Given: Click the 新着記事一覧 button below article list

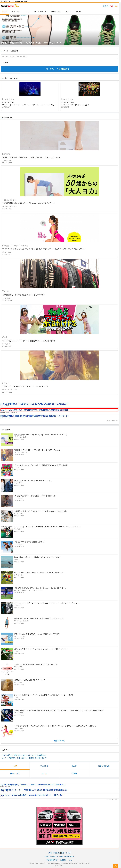Looking at the screenshot, I should pos(59,741).
